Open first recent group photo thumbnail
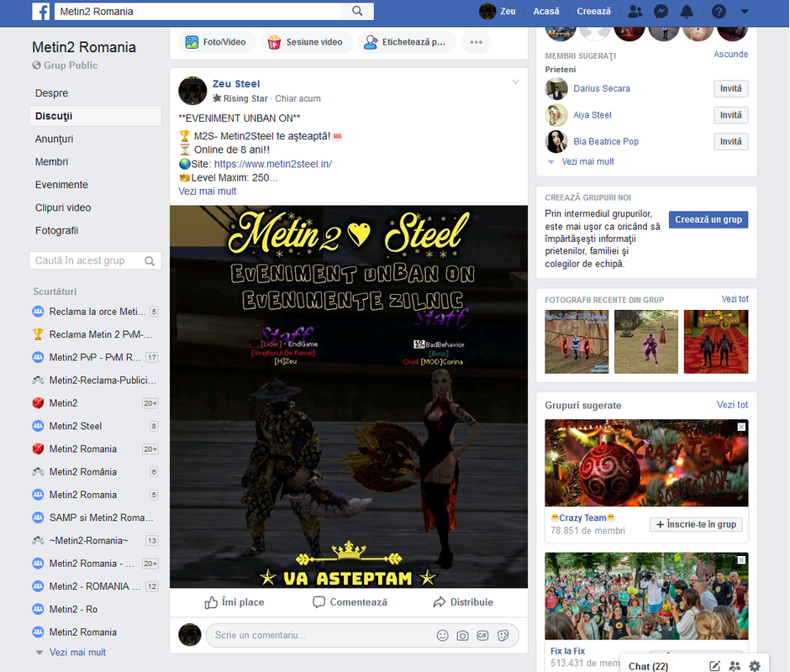 click(577, 342)
